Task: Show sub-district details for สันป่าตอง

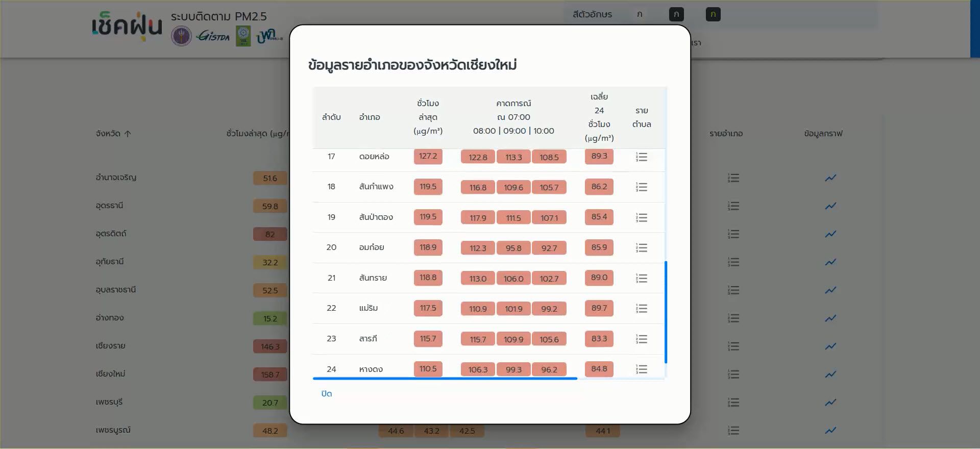Action: [x=642, y=218]
